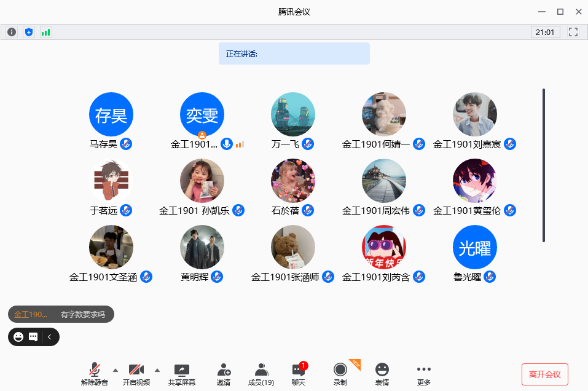The width and height of the screenshot is (588, 391).
Task: Start 录制 recording
Action: (x=340, y=374)
